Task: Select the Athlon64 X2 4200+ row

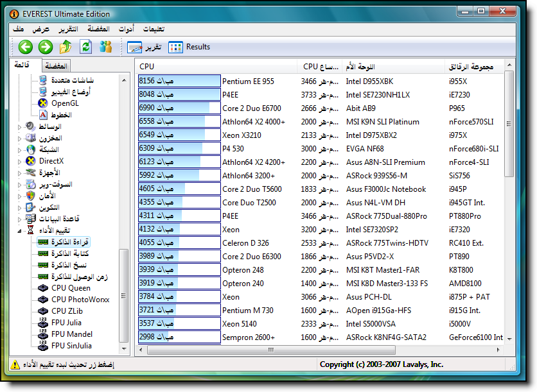Action: coord(321,162)
